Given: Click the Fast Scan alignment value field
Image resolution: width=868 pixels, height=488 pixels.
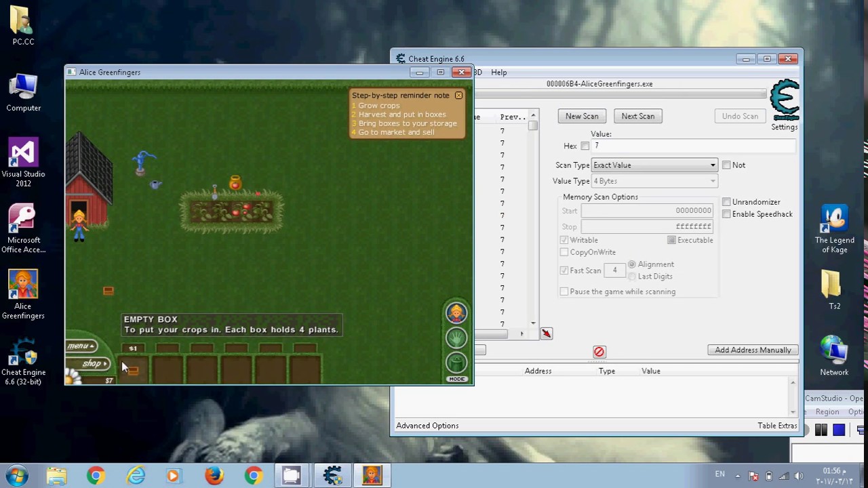Looking at the screenshot, I should [x=615, y=270].
